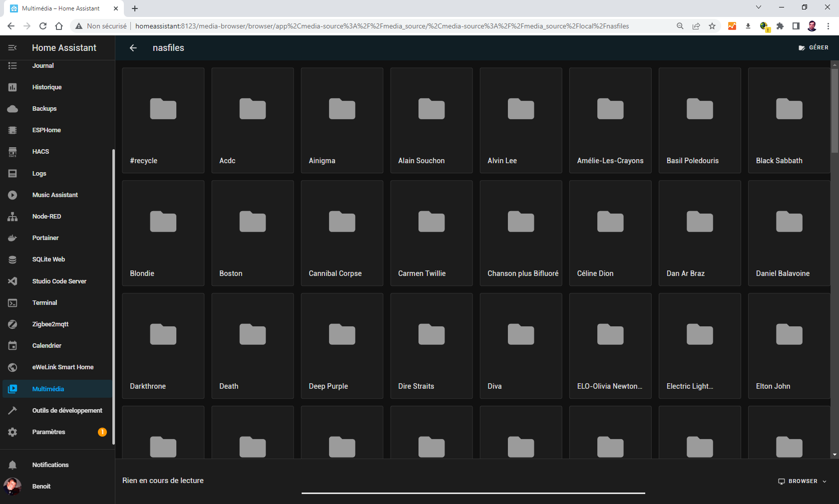Open HACS store icon
This screenshot has width=839, height=504.
pos(12,152)
